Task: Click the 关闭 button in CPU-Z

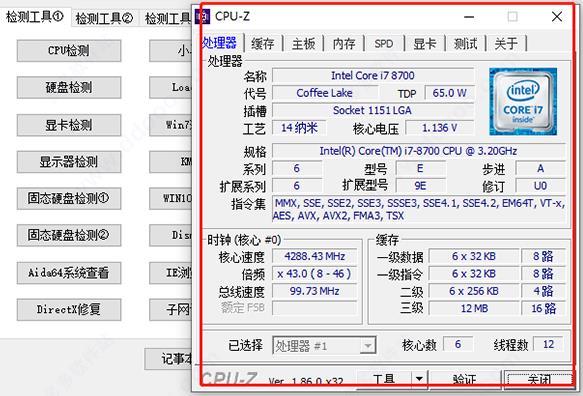Action: pos(539,379)
